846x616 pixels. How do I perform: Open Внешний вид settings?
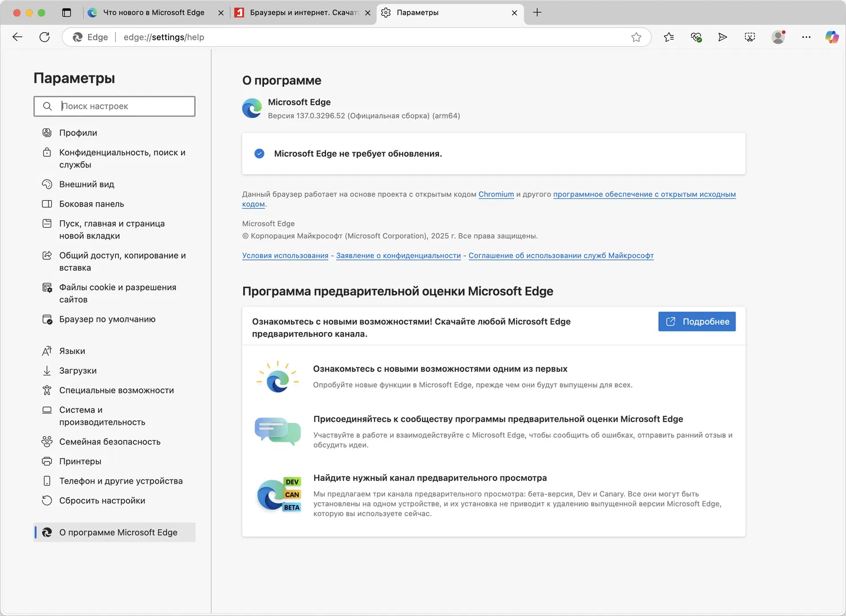pos(114,184)
